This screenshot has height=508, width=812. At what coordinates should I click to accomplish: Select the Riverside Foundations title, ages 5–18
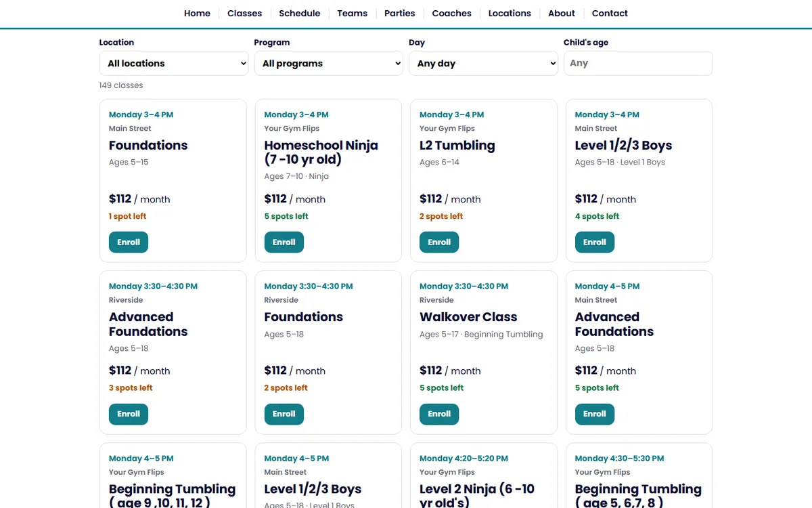[x=304, y=317]
